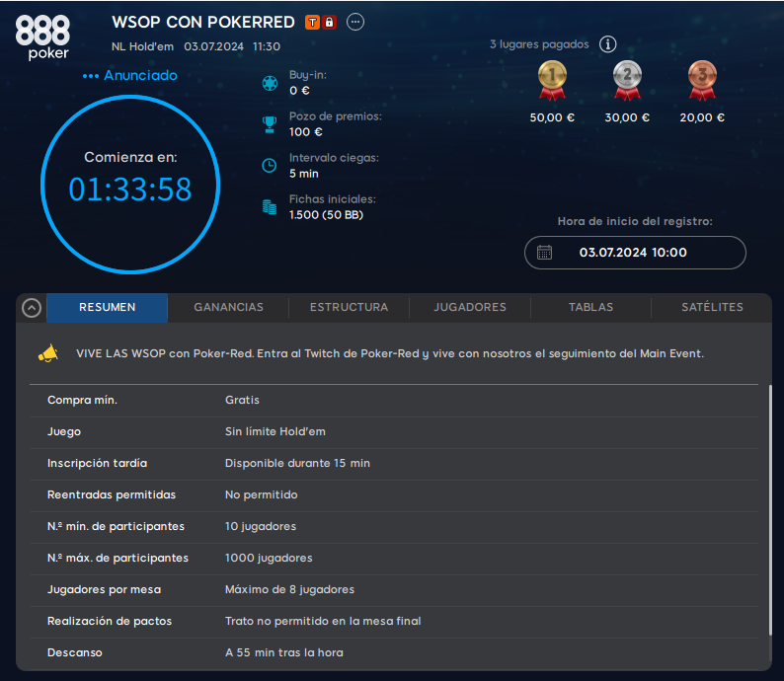The image size is (784, 681).
Task: Click the countdown timer 01:33:58
Action: tap(130, 189)
